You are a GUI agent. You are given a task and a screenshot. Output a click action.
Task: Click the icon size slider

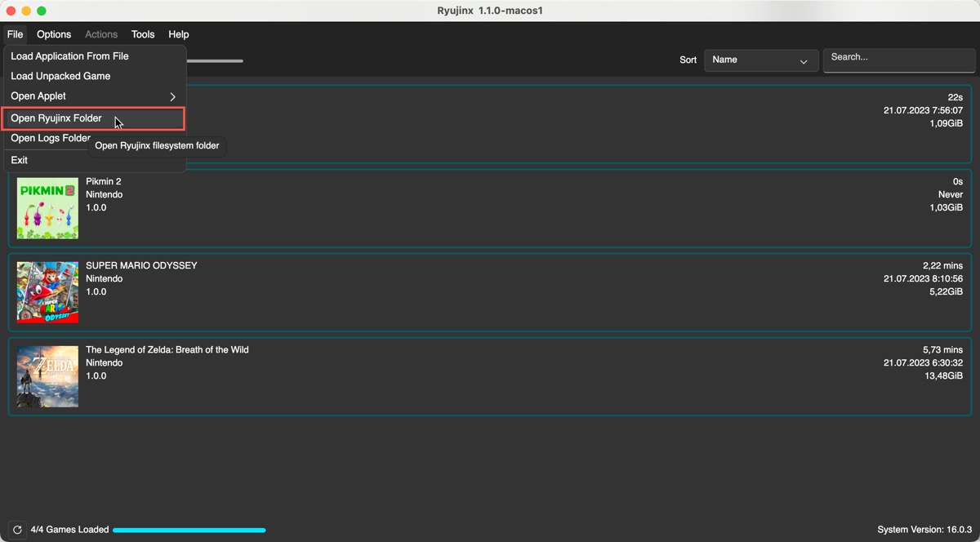[x=215, y=60]
